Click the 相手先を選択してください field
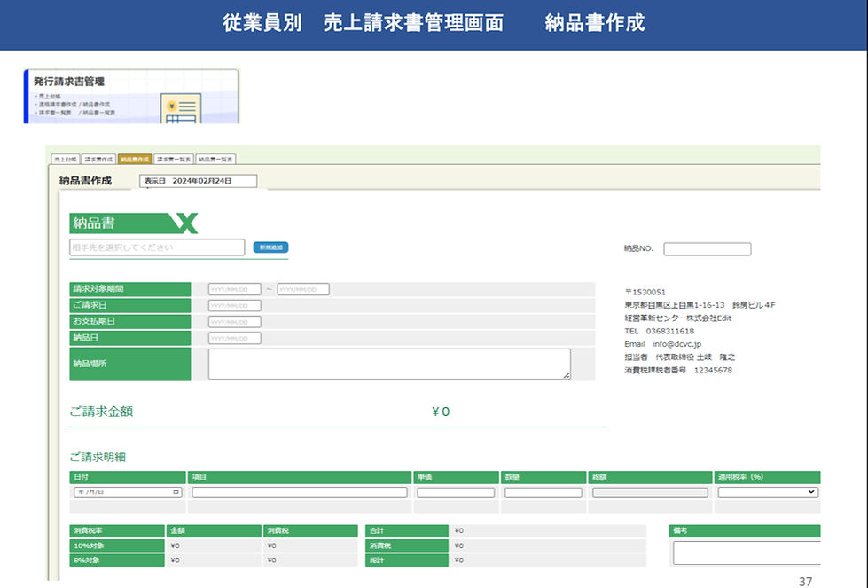This screenshot has height=588, width=868. [157, 247]
